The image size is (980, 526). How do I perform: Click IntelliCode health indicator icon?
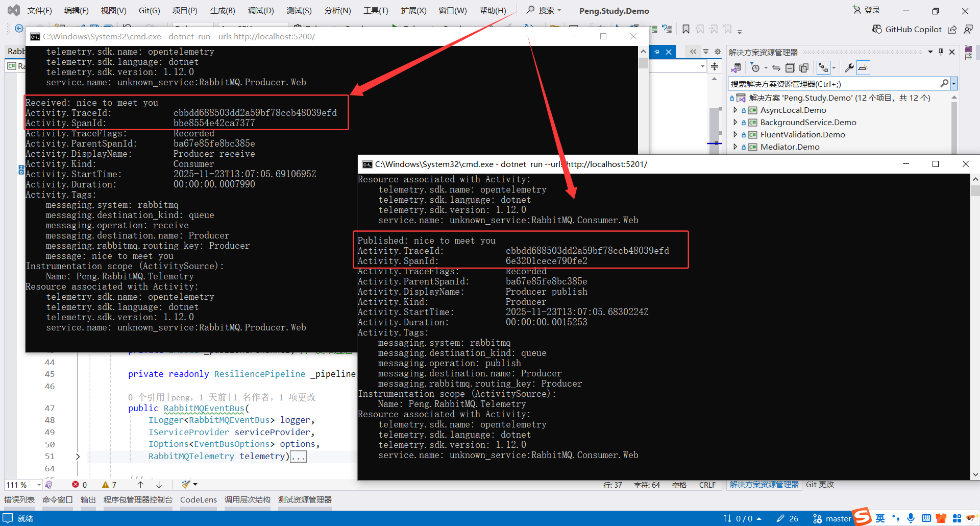pyautogui.click(x=49, y=485)
